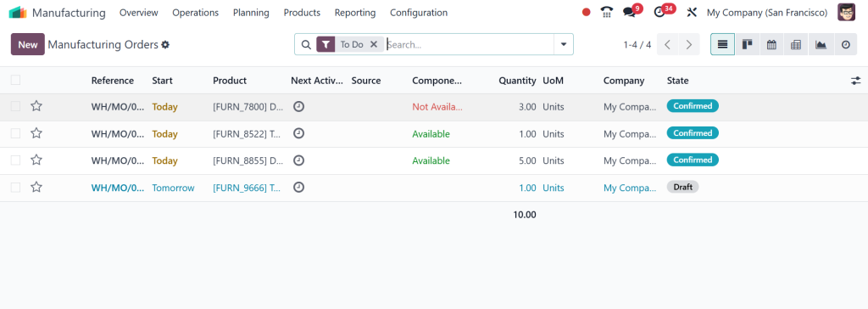The height and width of the screenshot is (309, 868).
Task: Open the debug tools wrench icon
Action: coord(692,12)
